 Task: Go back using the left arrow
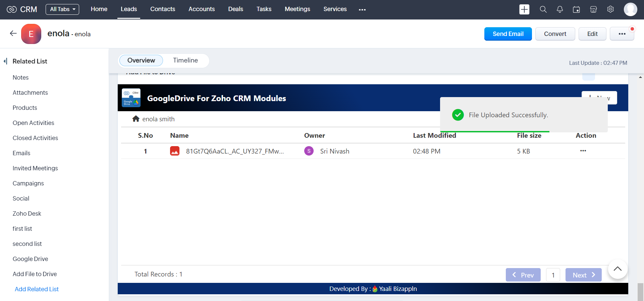pos(13,33)
